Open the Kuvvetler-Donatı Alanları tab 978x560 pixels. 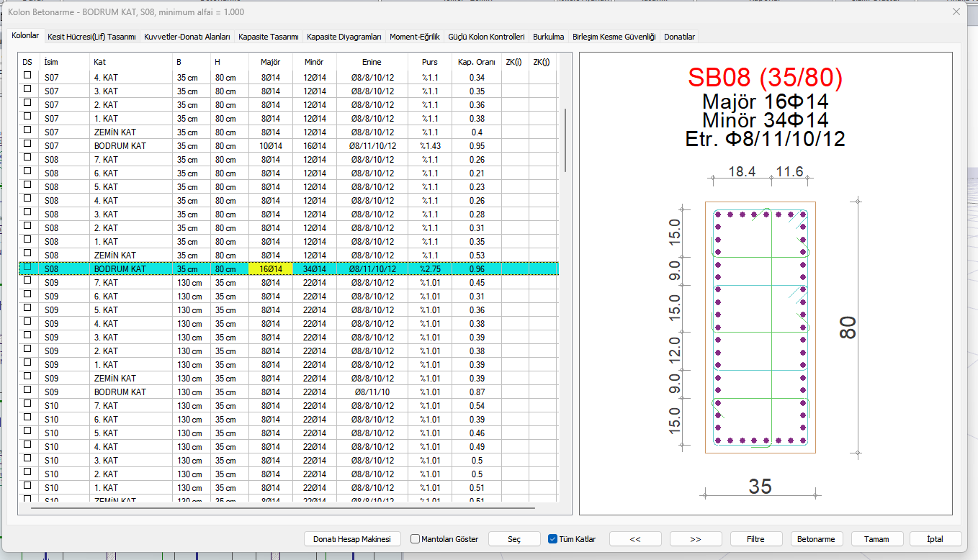coord(187,37)
